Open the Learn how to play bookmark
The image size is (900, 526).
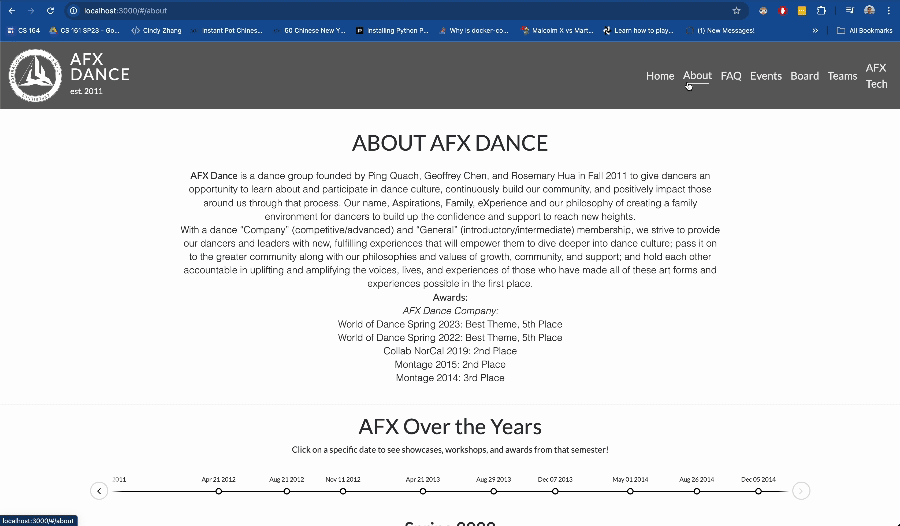point(638,30)
